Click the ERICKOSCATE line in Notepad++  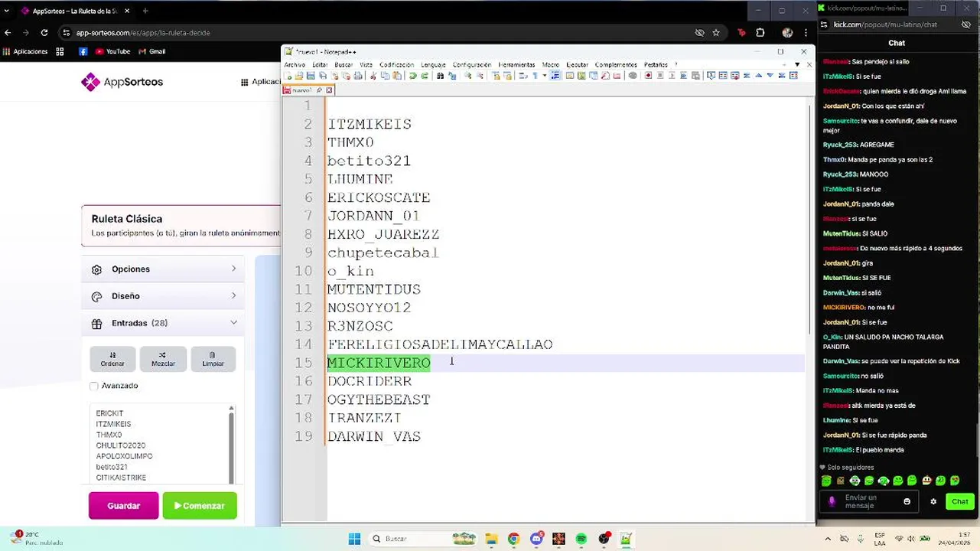click(379, 197)
